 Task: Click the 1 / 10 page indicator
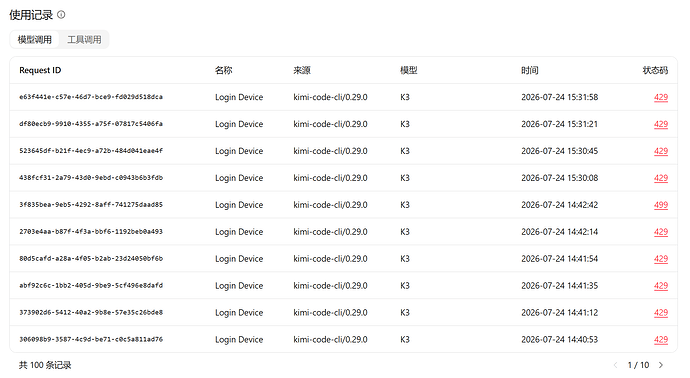click(x=638, y=365)
